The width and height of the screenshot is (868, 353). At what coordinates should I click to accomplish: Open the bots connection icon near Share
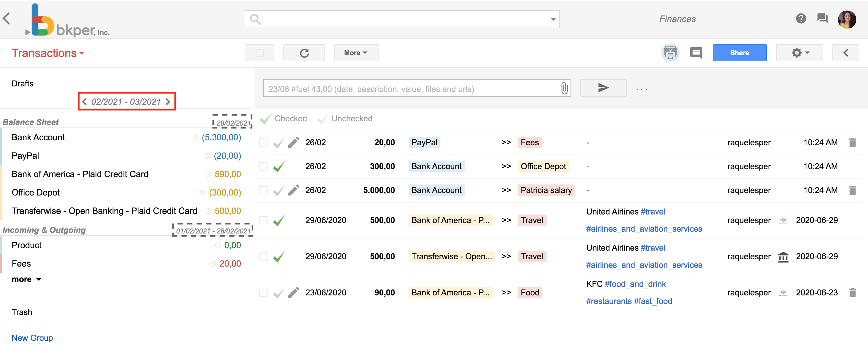click(670, 52)
